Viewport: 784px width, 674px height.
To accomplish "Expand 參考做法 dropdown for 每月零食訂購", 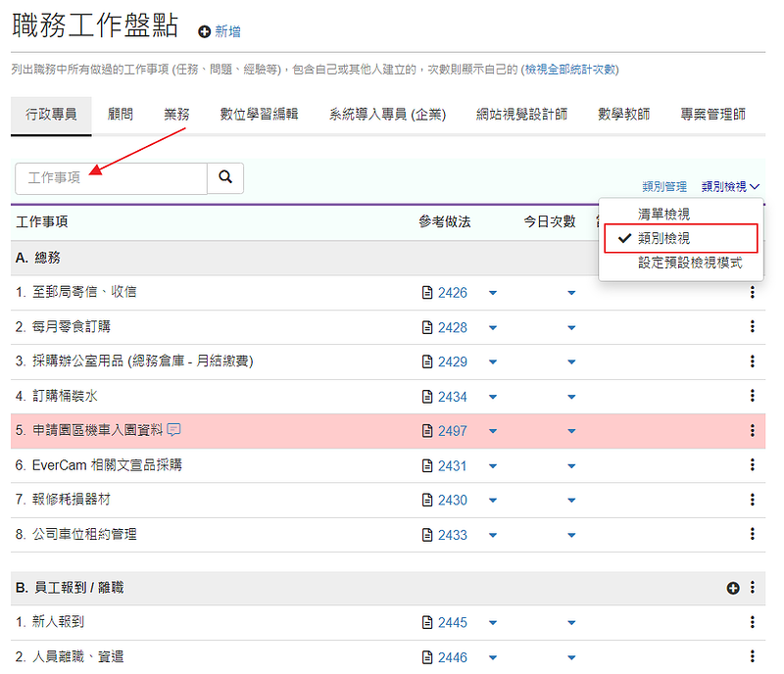I will tap(493, 328).
